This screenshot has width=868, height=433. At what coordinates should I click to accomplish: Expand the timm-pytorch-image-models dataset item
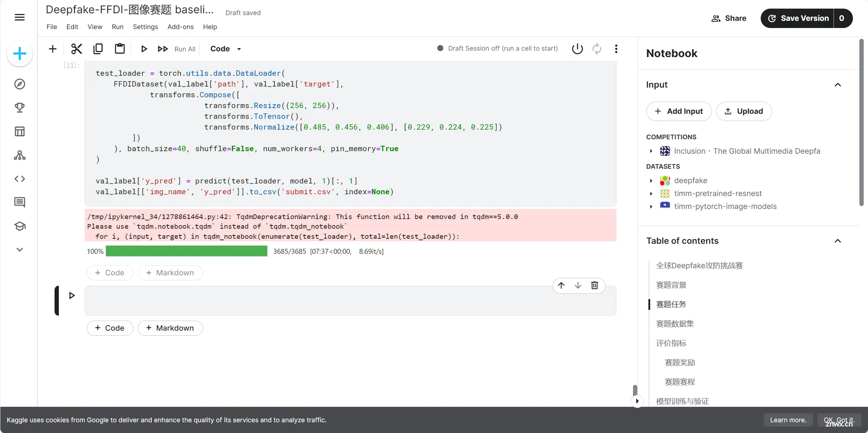coord(651,206)
